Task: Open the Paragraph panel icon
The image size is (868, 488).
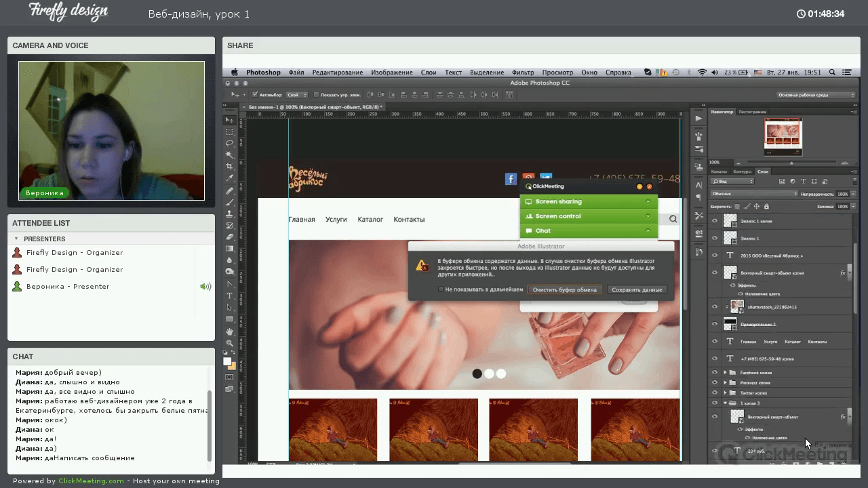Action: point(698,197)
